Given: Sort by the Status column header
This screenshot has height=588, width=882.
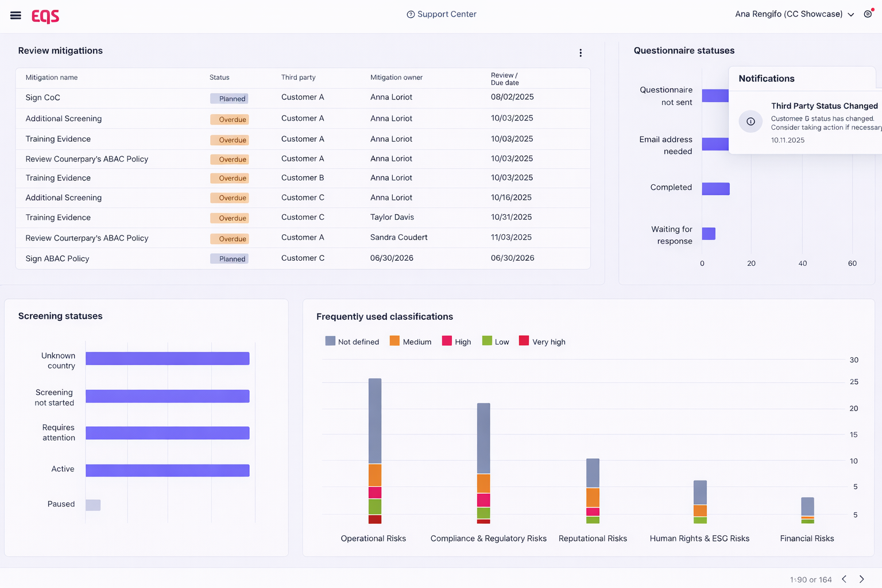Looking at the screenshot, I should 219,78.
